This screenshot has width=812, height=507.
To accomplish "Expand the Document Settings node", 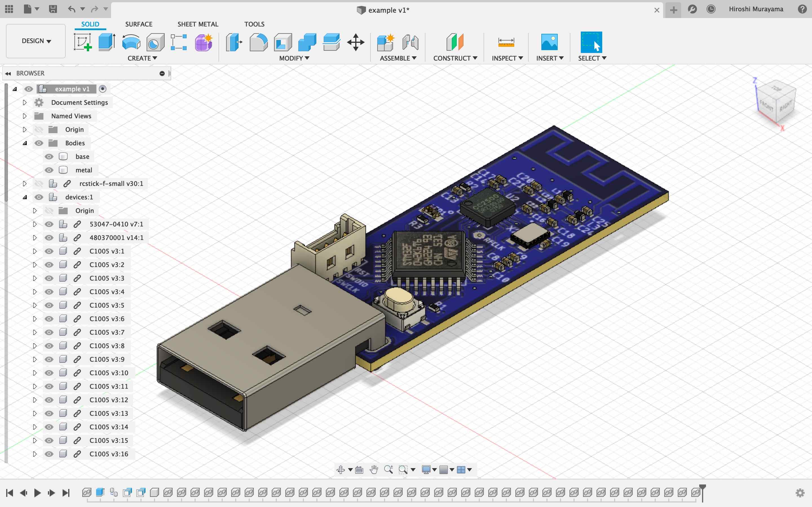I will pyautogui.click(x=25, y=103).
